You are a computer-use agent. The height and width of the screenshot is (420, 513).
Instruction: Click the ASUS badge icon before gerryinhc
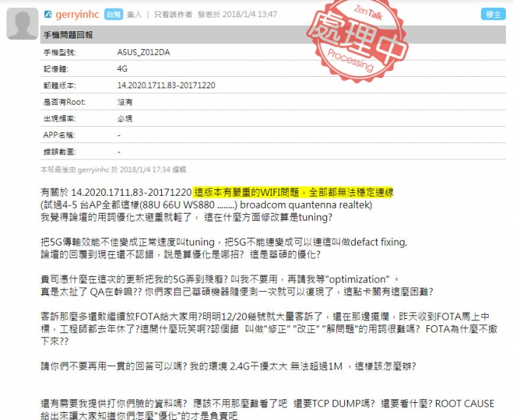coord(48,14)
